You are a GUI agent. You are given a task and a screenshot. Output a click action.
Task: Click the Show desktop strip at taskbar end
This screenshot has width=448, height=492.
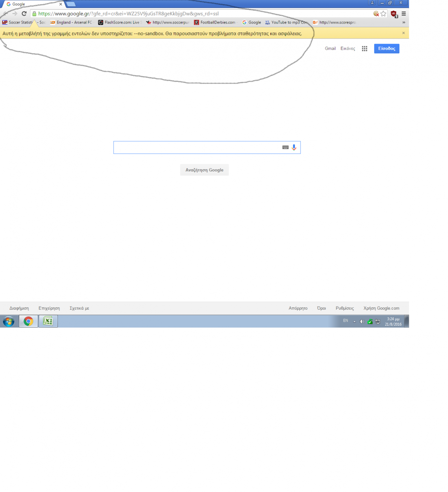(407, 321)
